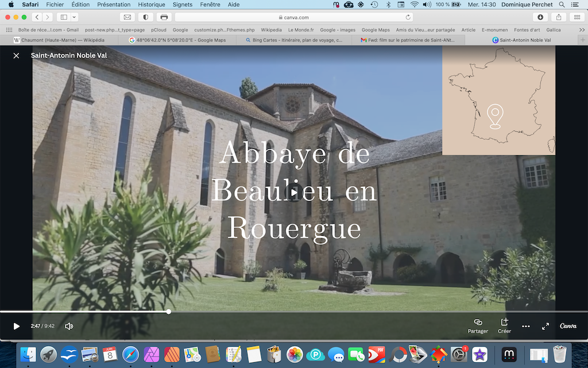
Task: Open pCloud bookmark
Action: 158,30
